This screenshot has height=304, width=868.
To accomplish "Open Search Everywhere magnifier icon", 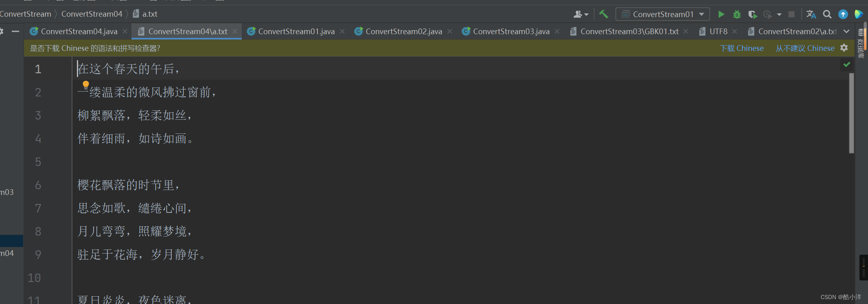I will point(827,14).
